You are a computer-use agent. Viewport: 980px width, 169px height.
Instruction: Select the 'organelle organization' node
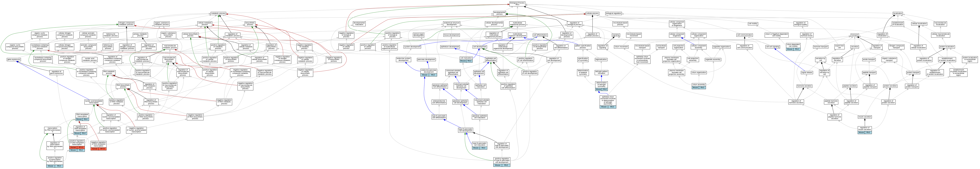click(721, 47)
